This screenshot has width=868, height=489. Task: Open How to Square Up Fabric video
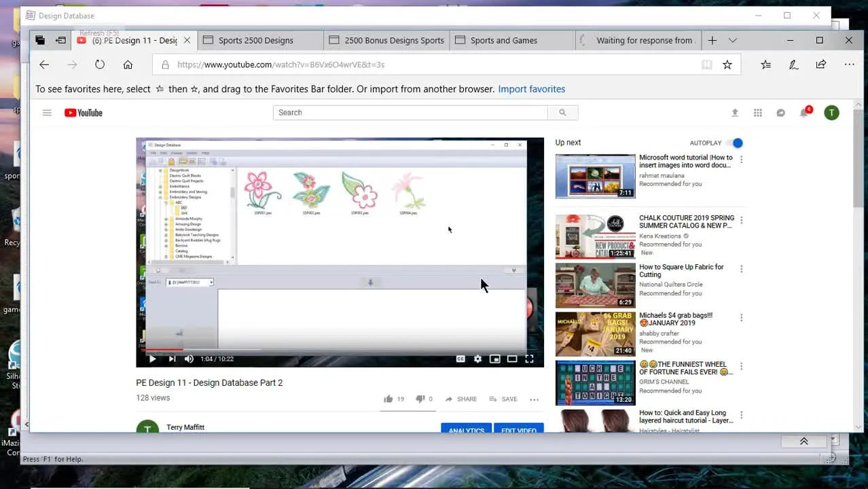point(595,285)
